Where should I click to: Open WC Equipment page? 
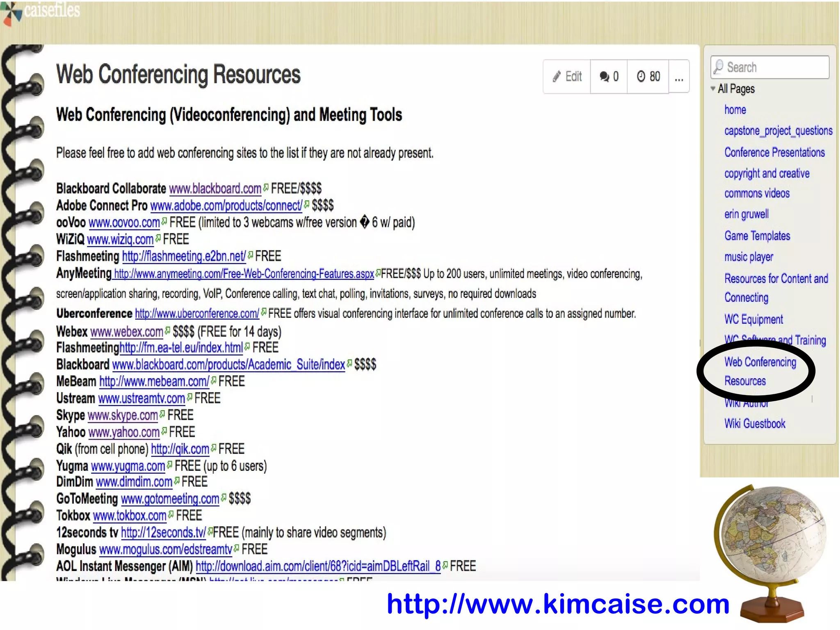click(x=753, y=320)
